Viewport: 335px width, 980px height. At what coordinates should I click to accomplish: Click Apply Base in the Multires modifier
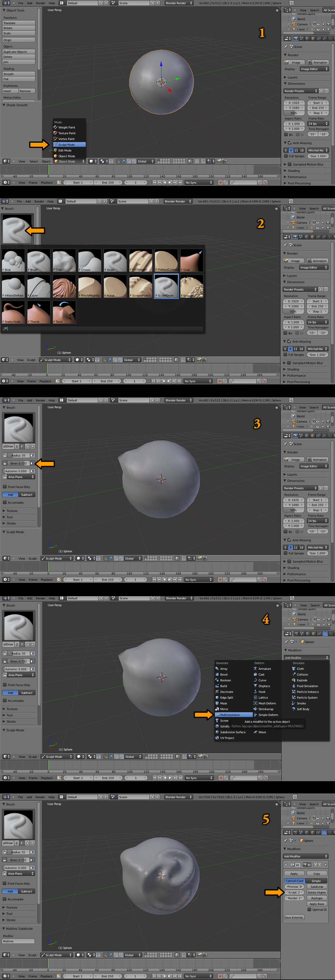click(x=317, y=904)
